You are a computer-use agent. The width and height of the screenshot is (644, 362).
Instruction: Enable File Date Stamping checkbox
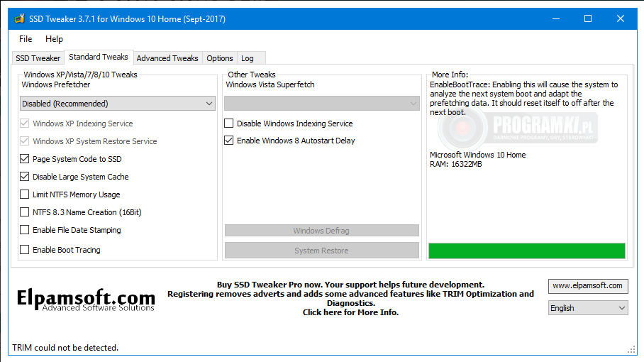(25, 230)
